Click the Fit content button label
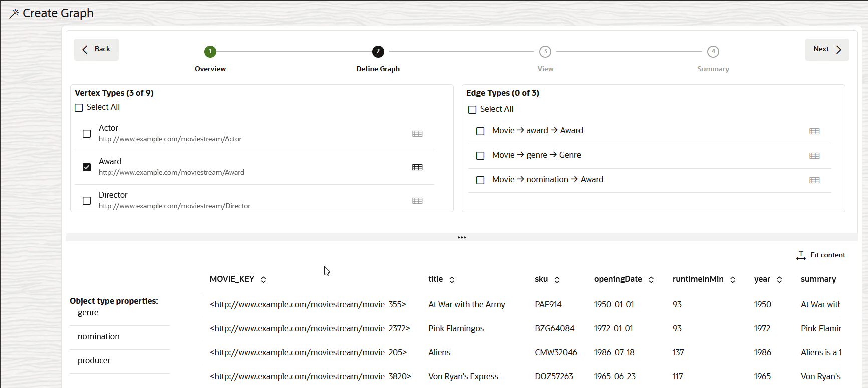868x388 pixels. (828, 255)
